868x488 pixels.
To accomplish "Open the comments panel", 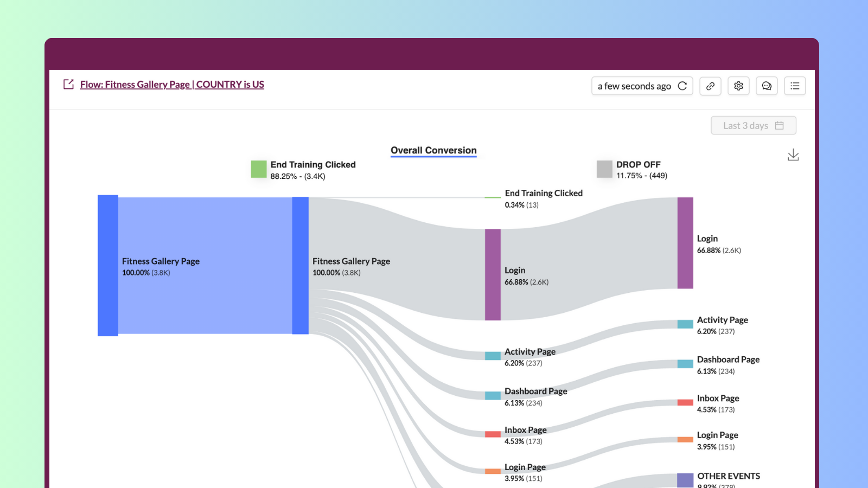I will pyautogui.click(x=767, y=86).
